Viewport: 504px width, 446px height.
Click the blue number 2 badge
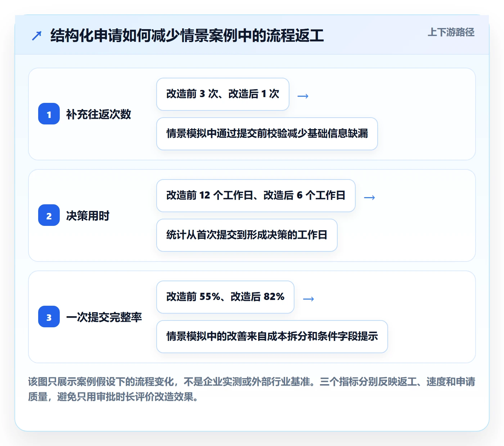[x=49, y=215]
